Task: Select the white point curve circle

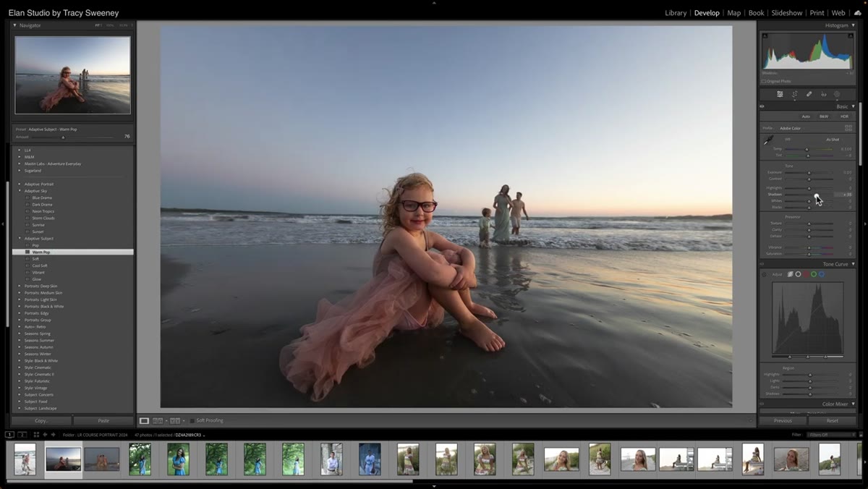Action: click(798, 274)
